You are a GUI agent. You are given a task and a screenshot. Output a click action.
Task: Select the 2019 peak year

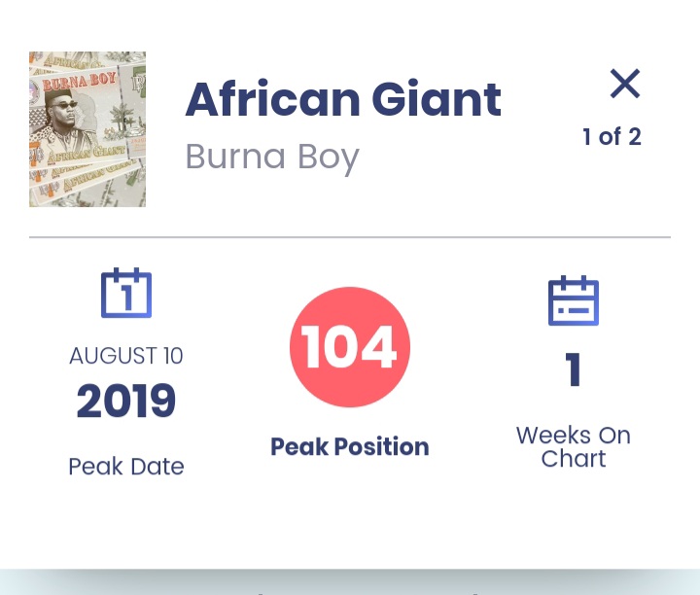[126, 401]
